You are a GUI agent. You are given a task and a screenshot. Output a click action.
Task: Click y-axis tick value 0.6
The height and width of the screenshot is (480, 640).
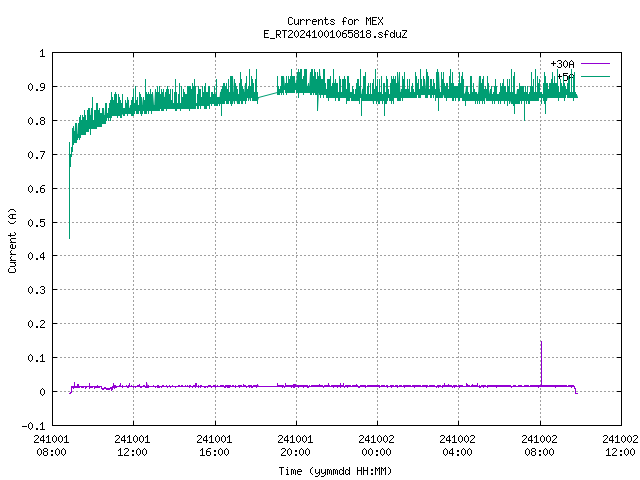pos(36,189)
